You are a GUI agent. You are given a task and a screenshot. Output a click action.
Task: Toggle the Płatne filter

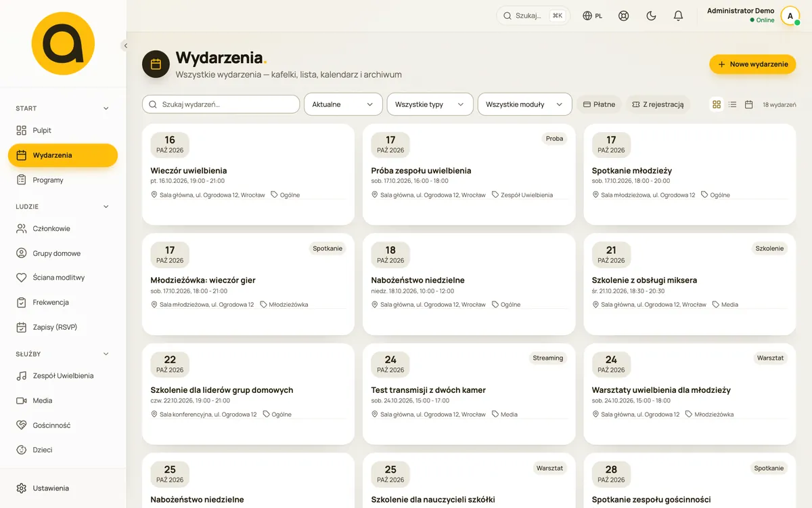pyautogui.click(x=600, y=104)
